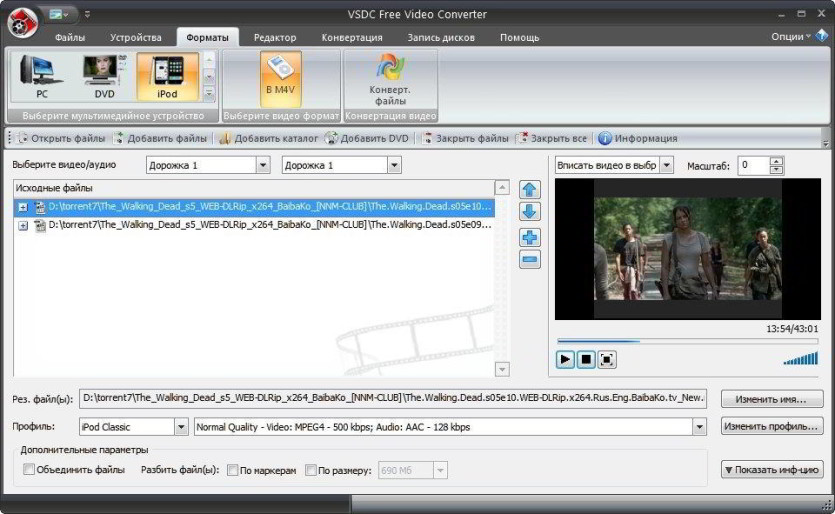Switch to the Устройства tab
The width and height of the screenshot is (835, 514).
[135, 38]
